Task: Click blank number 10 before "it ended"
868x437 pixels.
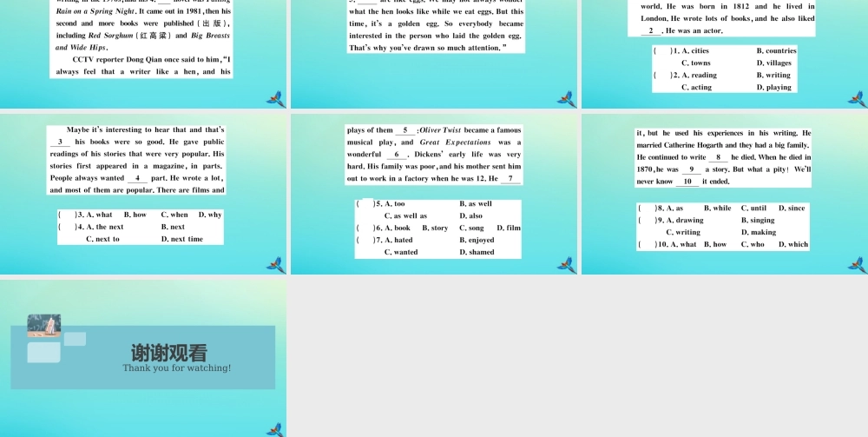Action: coord(687,182)
